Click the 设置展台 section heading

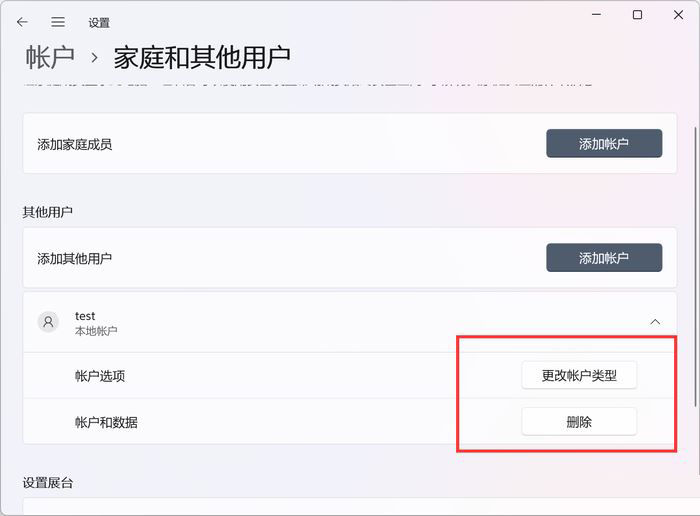(48, 483)
